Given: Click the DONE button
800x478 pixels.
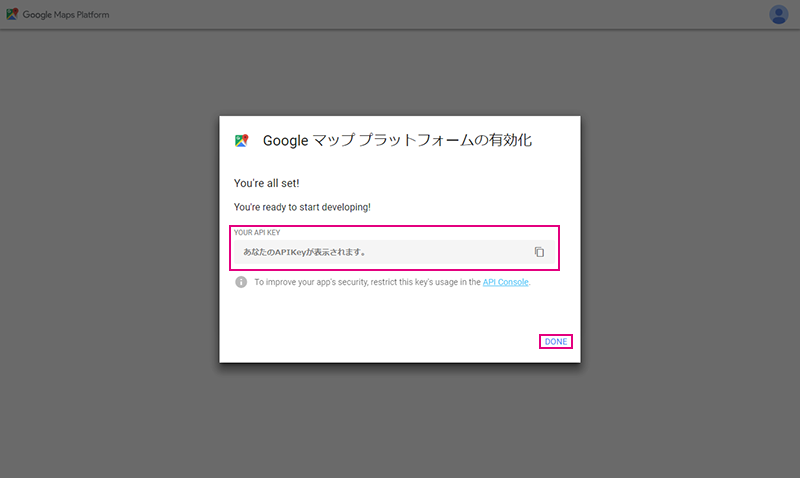Looking at the screenshot, I should pyautogui.click(x=556, y=342).
